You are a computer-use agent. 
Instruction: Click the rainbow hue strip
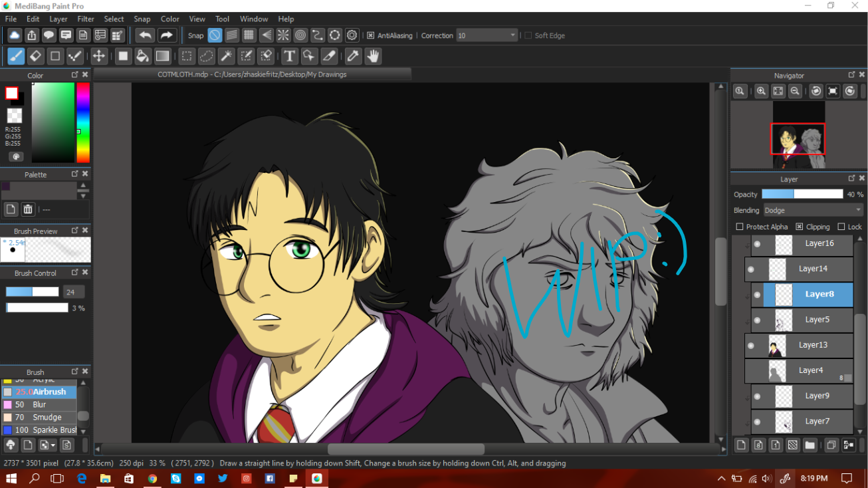83,123
